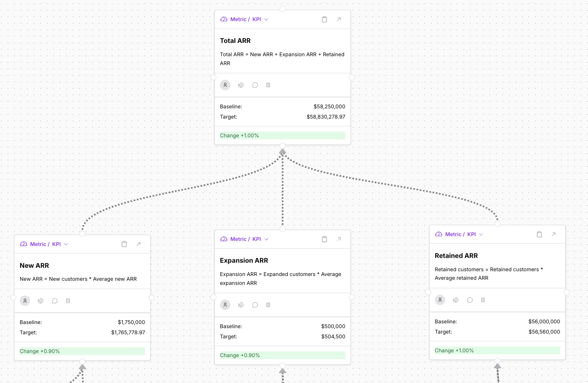Click right connector handle on Total ARR card

352,77
